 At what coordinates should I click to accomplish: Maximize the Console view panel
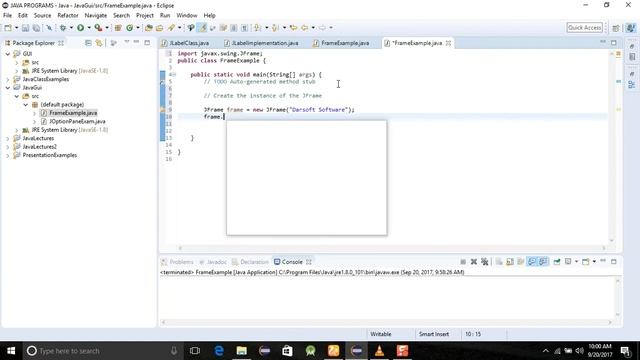pyautogui.click(x=613, y=261)
